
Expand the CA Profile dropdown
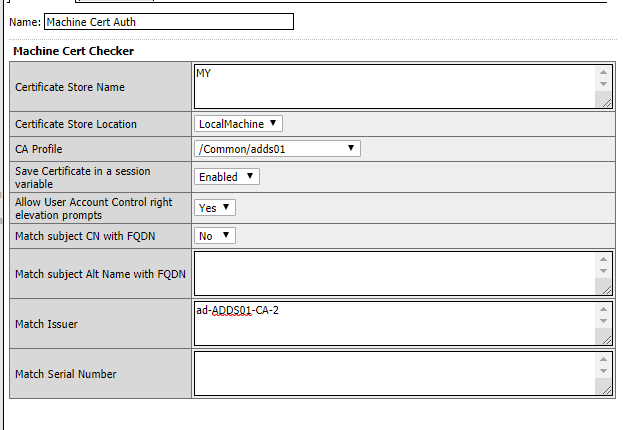277,149
